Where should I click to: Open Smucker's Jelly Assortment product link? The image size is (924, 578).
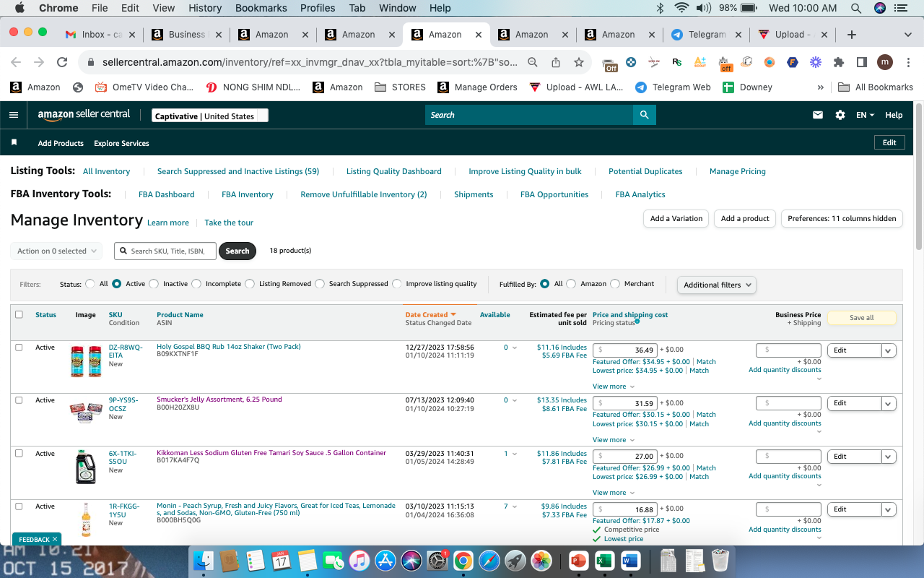tap(219, 400)
